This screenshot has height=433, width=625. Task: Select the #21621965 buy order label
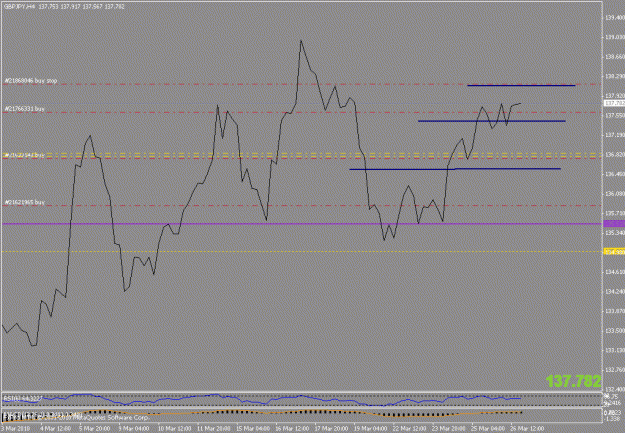(x=24, y=202)
